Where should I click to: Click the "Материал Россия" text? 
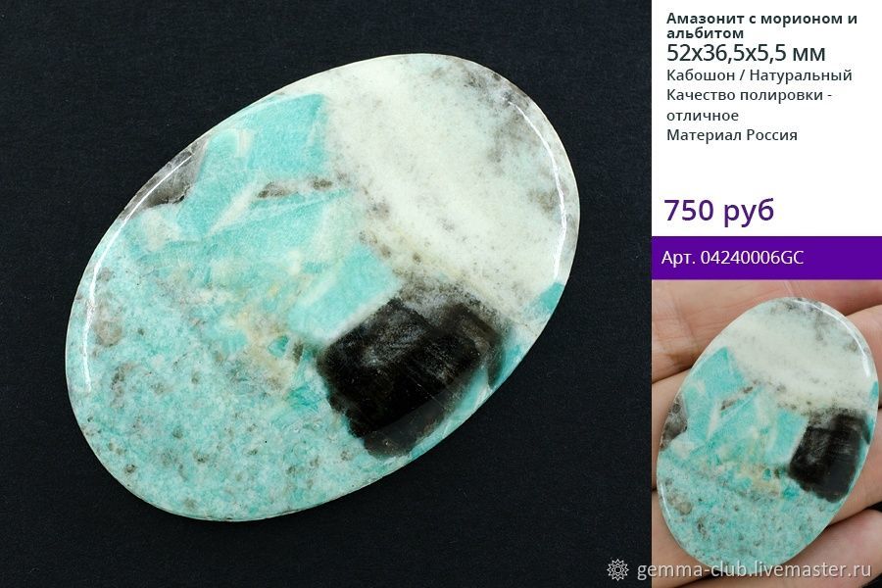731,135
